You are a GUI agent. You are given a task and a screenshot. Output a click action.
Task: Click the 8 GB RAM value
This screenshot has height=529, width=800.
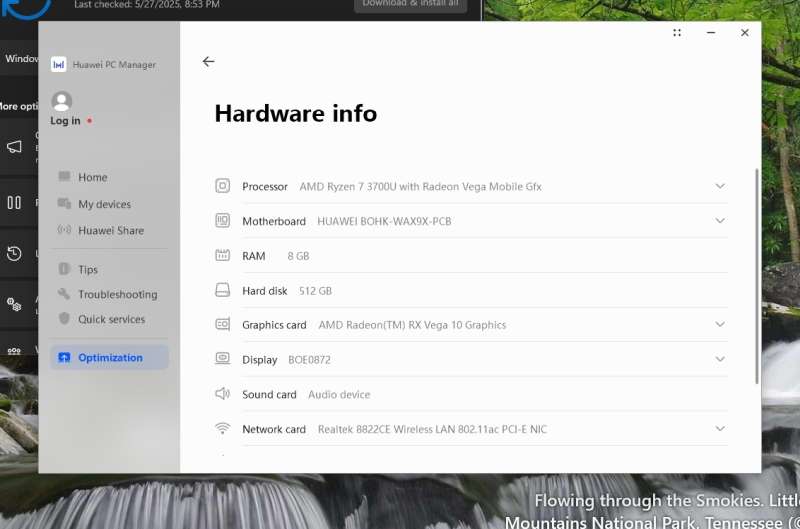tap(298, 256)
